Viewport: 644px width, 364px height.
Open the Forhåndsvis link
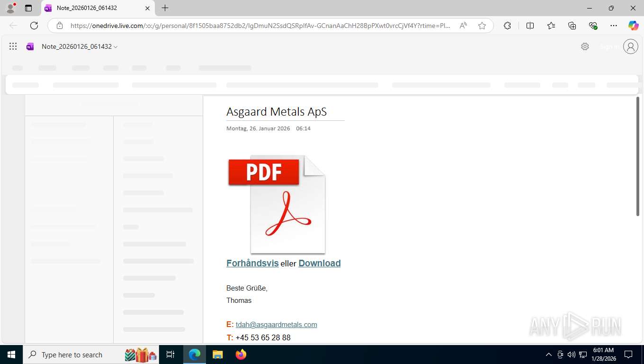click(252, 263)
